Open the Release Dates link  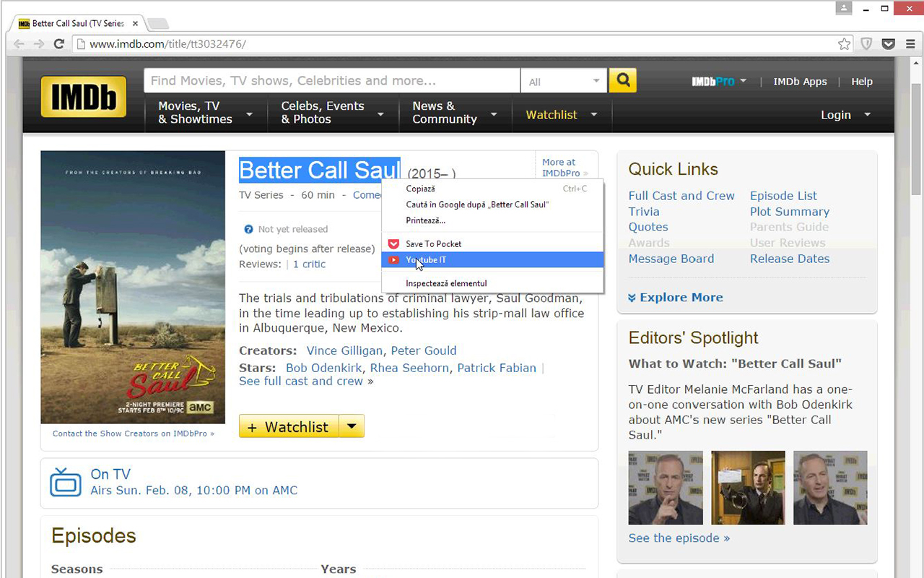[790, 259]
